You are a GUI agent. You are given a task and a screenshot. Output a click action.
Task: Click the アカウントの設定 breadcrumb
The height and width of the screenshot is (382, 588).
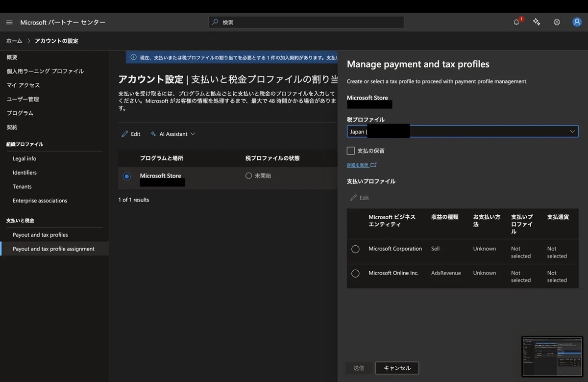(56, 41)
